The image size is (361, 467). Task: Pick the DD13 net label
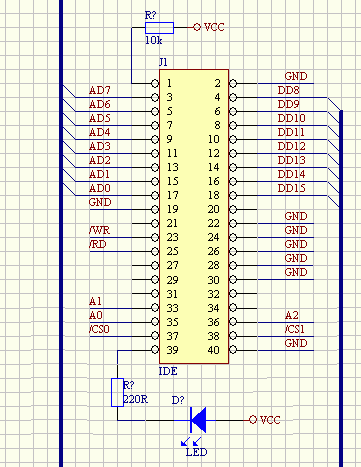[x=292, y=160]
